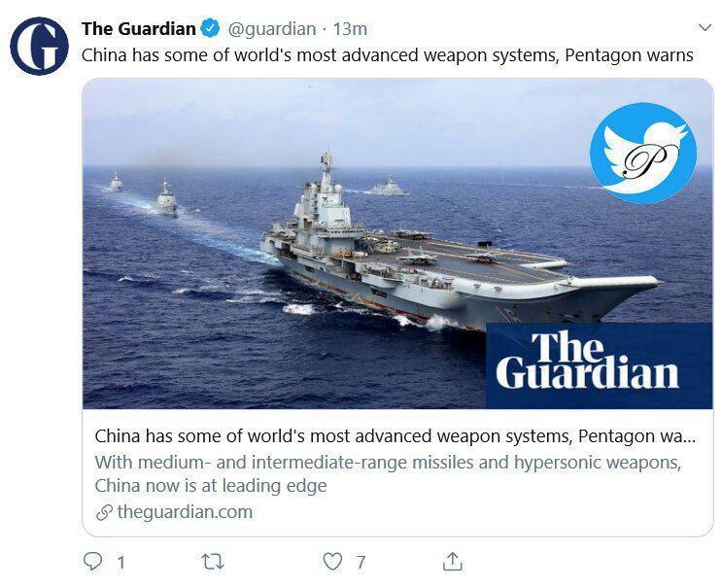This screenshot has height=588, width=721.
Task: Open the @guardian handle link
Action: tap(272, 29)
